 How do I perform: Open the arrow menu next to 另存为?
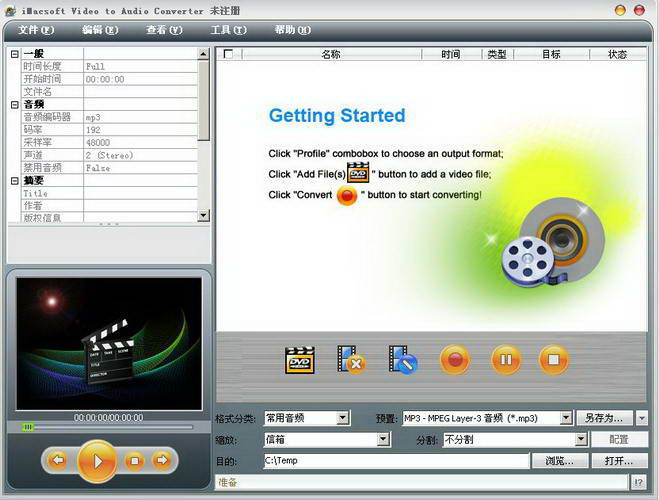tap(642, 418)
